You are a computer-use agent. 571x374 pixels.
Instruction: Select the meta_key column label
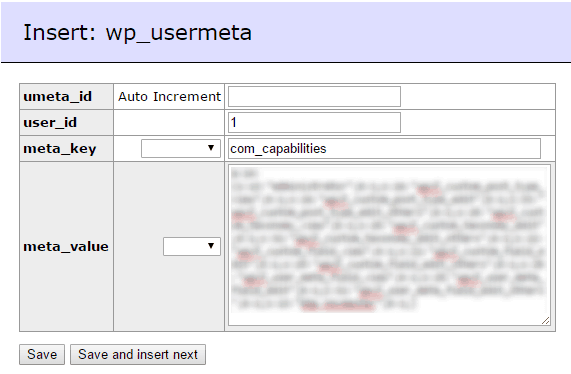pos(60,149)
